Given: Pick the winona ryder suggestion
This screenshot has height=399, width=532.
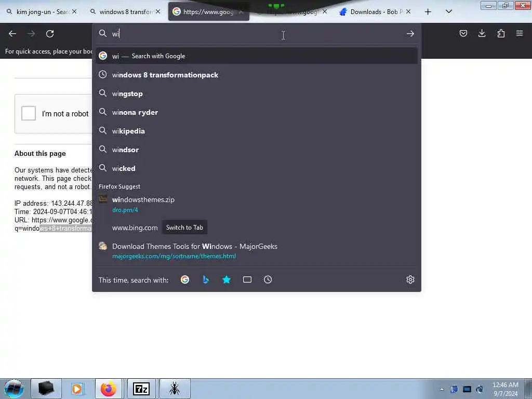Looking at the screenshot, I should 257,112.
